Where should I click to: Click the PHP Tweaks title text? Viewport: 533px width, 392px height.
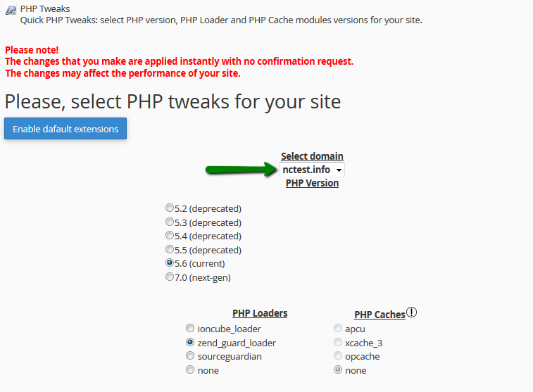pos(45,9)
